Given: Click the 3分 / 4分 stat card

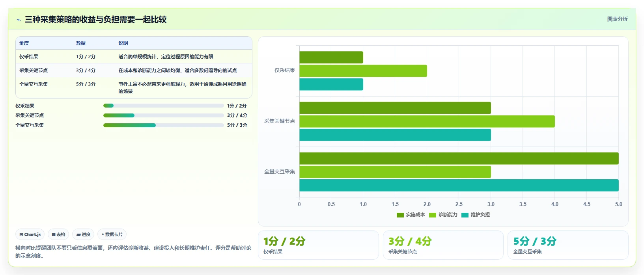Looking at the screenshot, I should pos(443,245).
